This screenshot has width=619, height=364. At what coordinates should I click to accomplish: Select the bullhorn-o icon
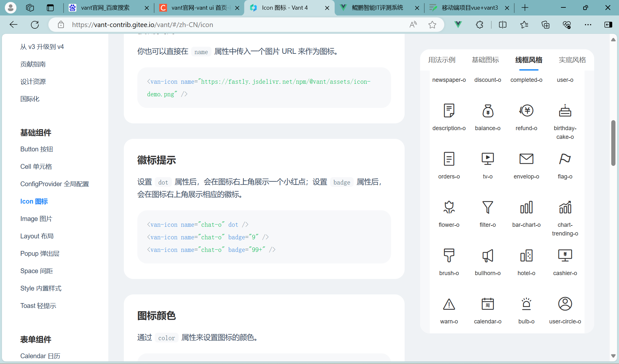point(487,255)
